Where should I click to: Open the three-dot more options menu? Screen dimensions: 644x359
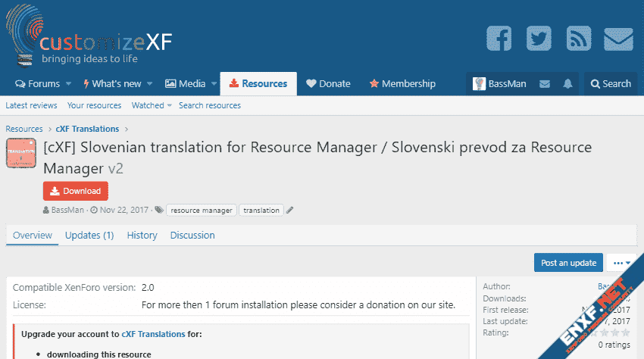pos(621,263)
